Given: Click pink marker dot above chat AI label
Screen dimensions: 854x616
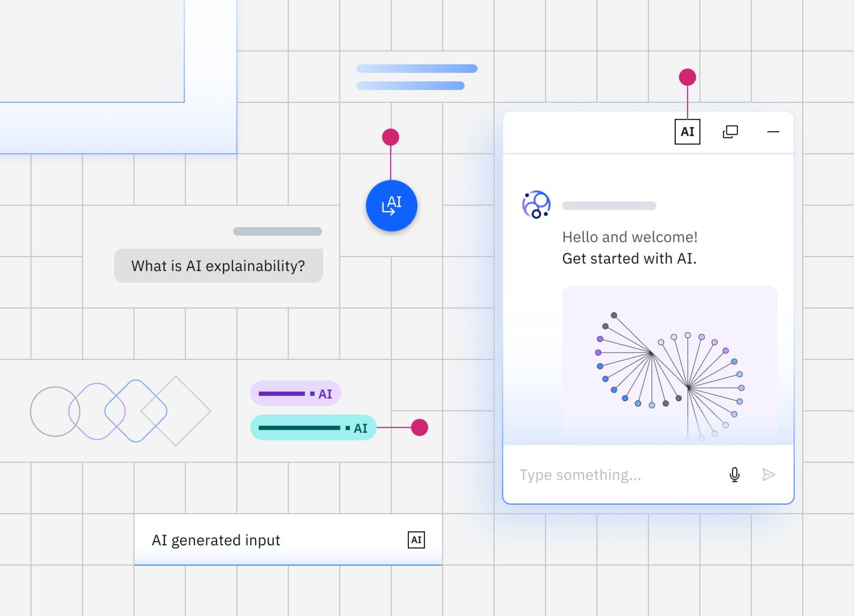Looking at the screenshot, I should (687, 77).
